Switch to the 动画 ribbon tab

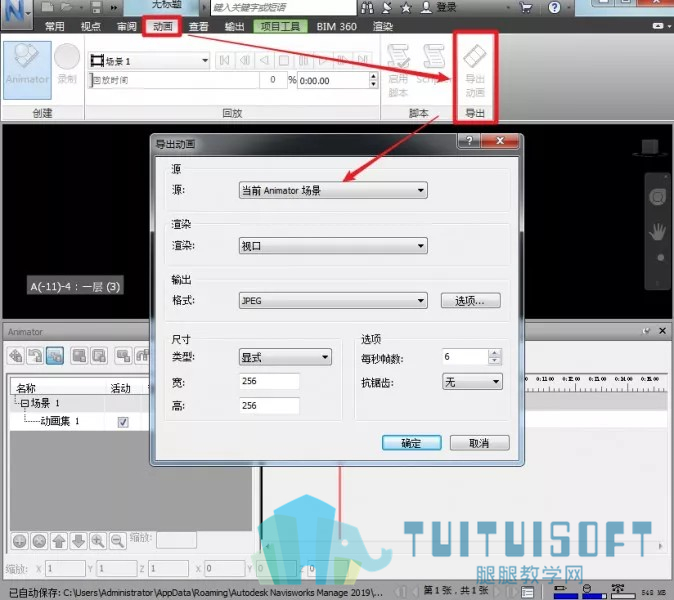click(162, 27)
